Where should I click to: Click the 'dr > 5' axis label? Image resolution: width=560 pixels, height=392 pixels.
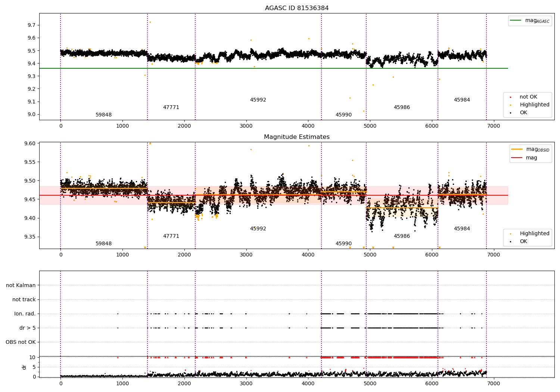click(x=28, y=328)
